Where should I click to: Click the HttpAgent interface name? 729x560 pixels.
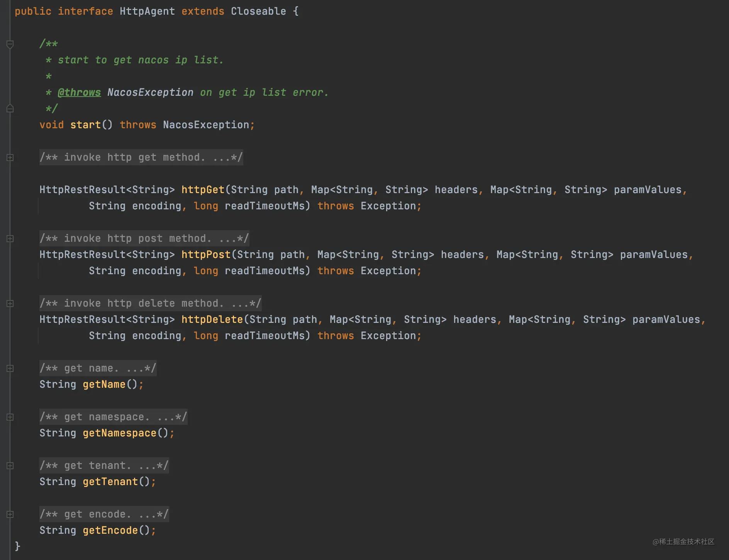pos(147,12)
